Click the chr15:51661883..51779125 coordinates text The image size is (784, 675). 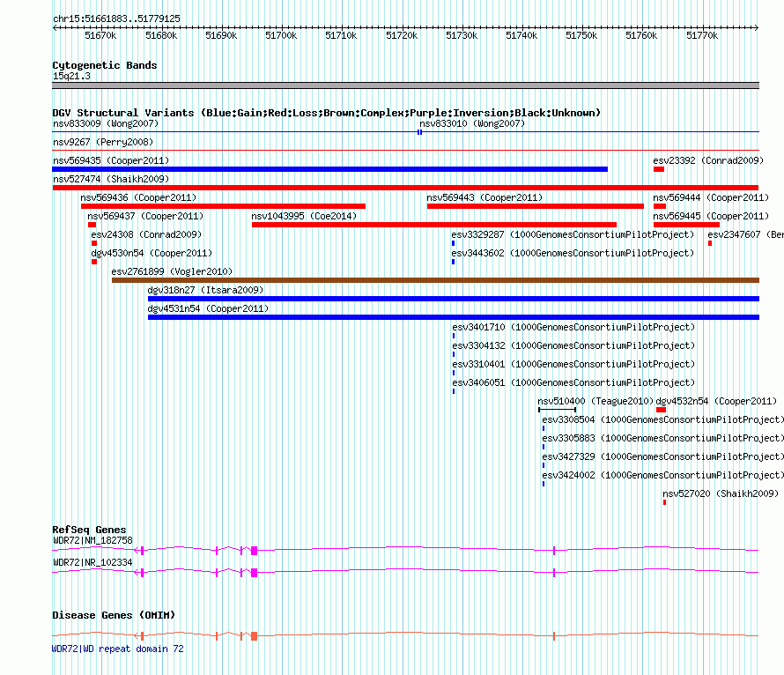116,19
